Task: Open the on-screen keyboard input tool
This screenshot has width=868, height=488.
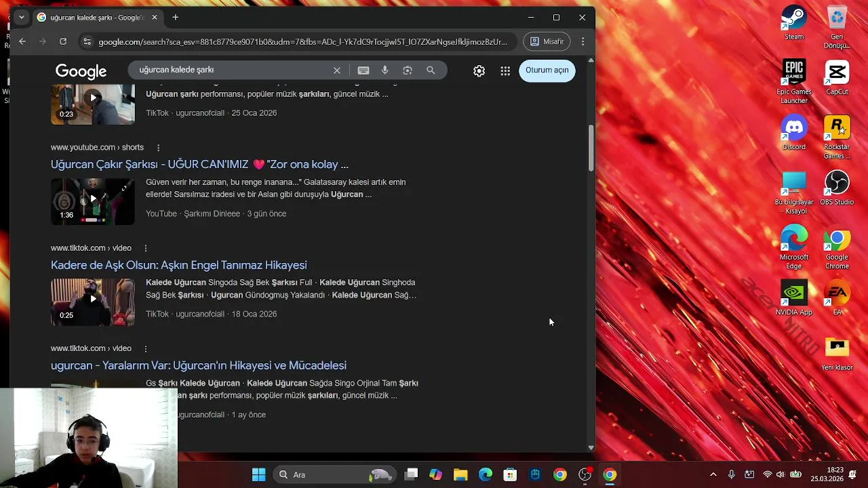Action: pos(363,70)
